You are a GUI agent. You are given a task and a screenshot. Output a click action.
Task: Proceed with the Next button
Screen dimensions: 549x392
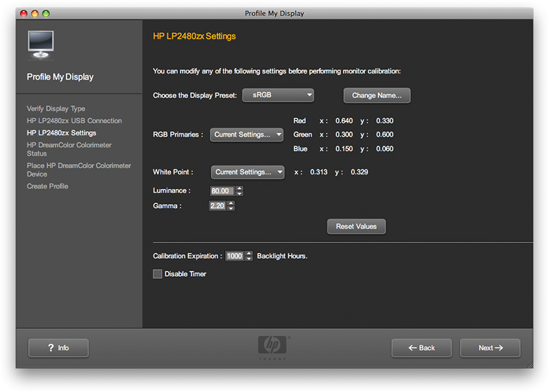490,348
